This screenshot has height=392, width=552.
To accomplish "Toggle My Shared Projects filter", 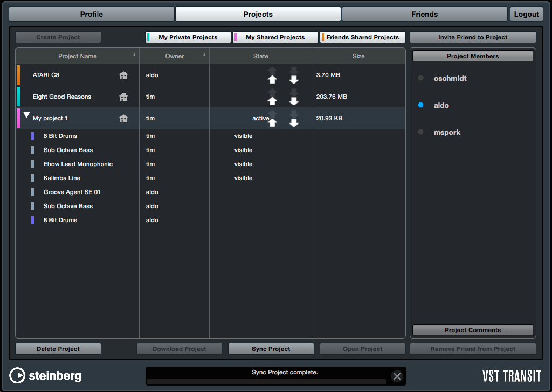I will point(275,37).
